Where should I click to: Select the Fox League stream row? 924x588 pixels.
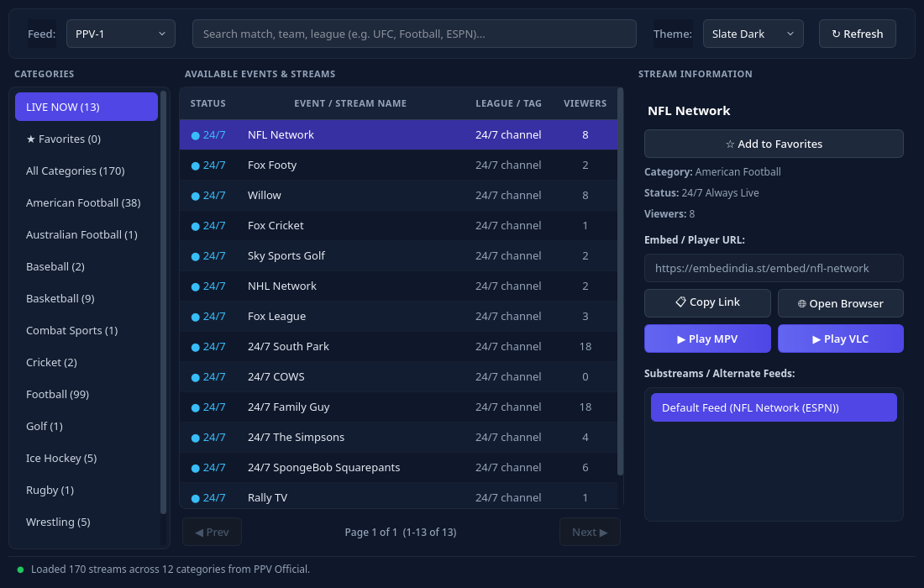coord(398,317)
